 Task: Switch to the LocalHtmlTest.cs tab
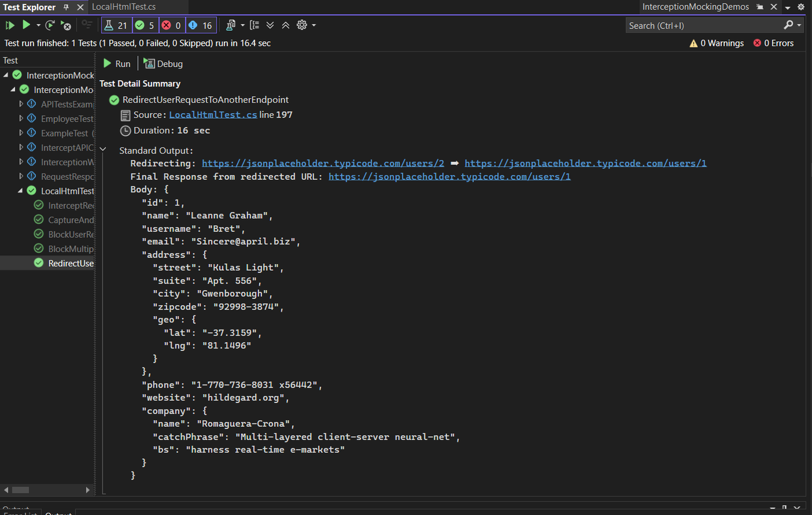[x=124, y=7]
